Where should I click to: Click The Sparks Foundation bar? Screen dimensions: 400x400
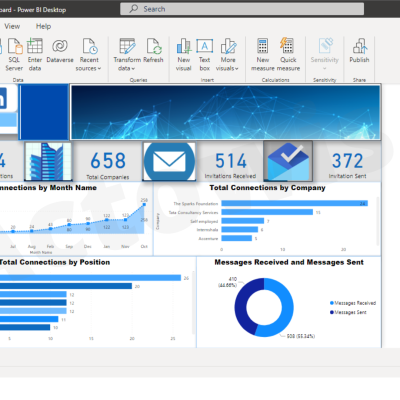[294, 203]
